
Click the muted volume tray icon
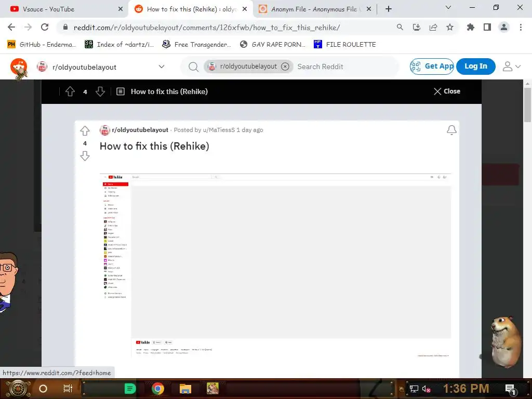[x=426, y=389]
